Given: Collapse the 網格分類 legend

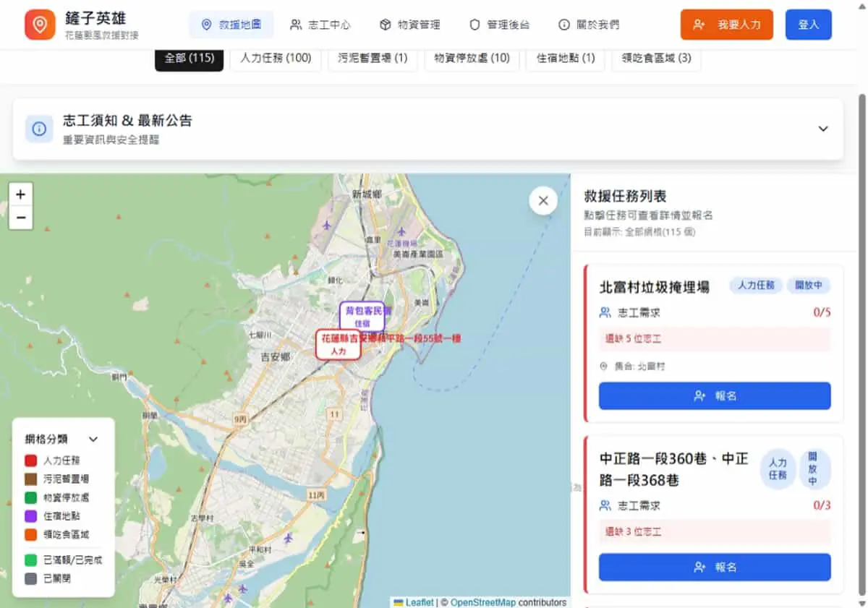Looking at the screenshot, I should click(x=93, y=439).
